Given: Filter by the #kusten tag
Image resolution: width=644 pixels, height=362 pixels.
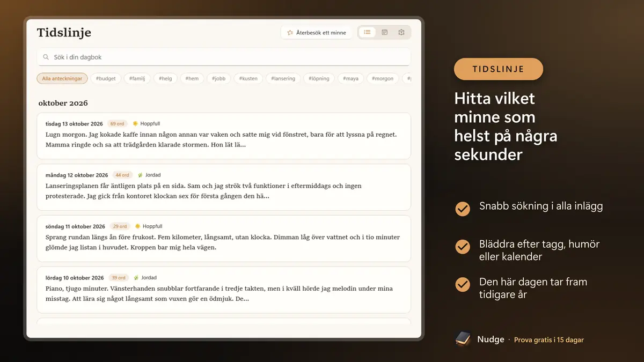Looking at the screenshot, I should [x=248, y=78].
